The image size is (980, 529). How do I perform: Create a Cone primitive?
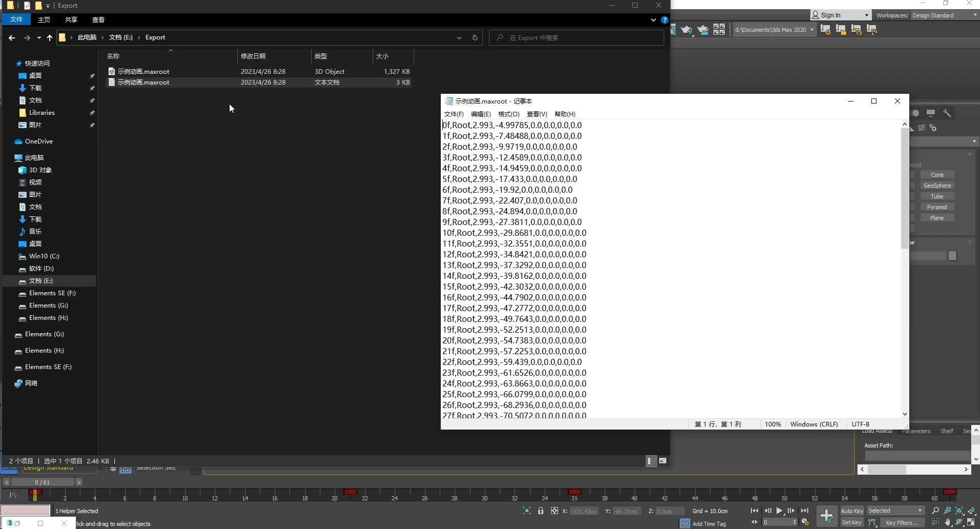[x=937, y=175]
